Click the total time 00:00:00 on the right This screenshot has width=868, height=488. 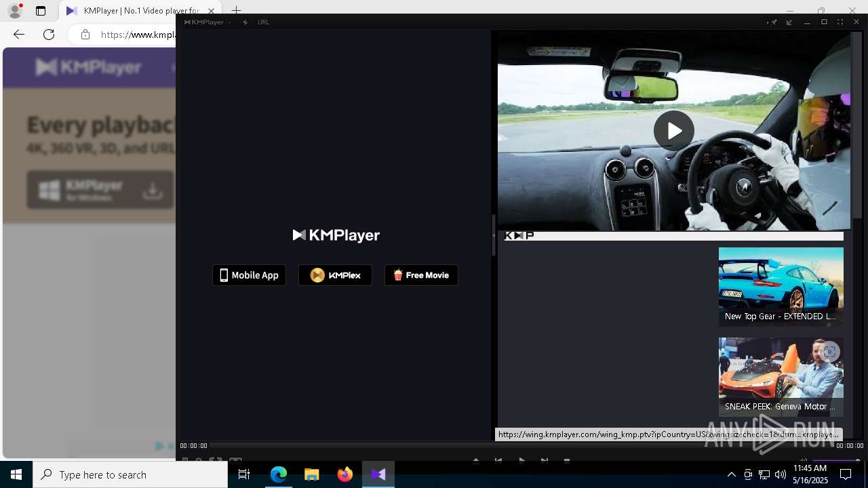850,446
